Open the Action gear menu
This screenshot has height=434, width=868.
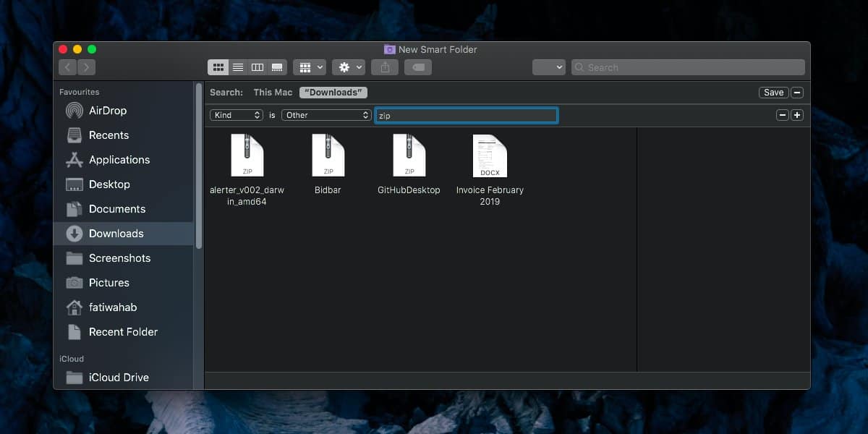[x=348, y=67]
